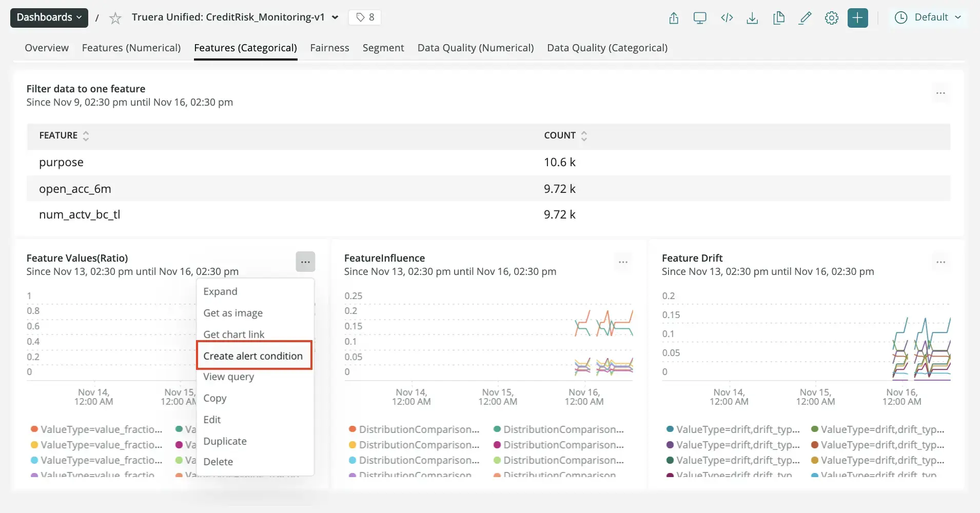Open ellipsis menu on Feature Values(Ratio) widget
980x513 pixels.
[x=305, y=262]
